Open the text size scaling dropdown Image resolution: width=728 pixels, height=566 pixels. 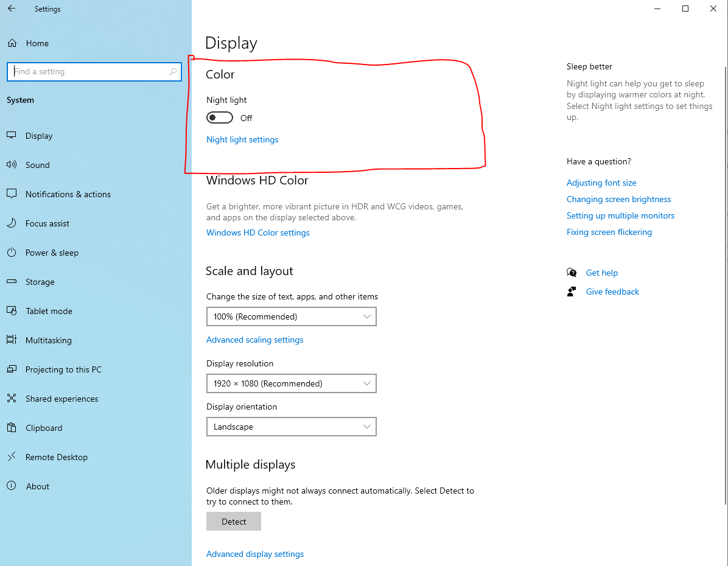291,316
